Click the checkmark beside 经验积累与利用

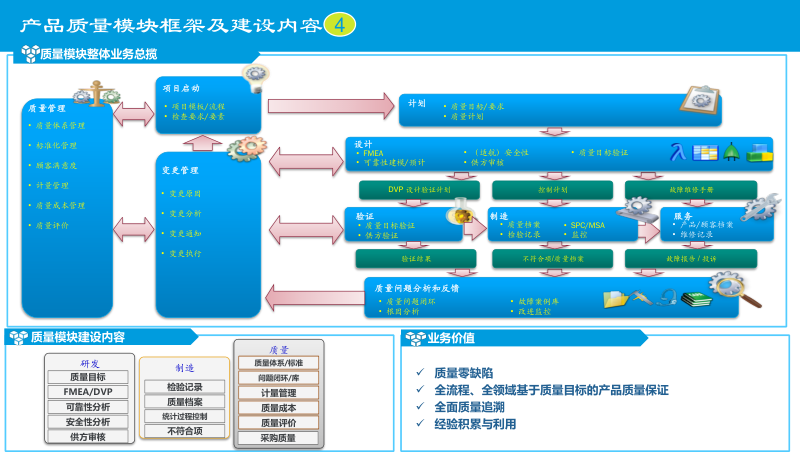coord(420,423)
